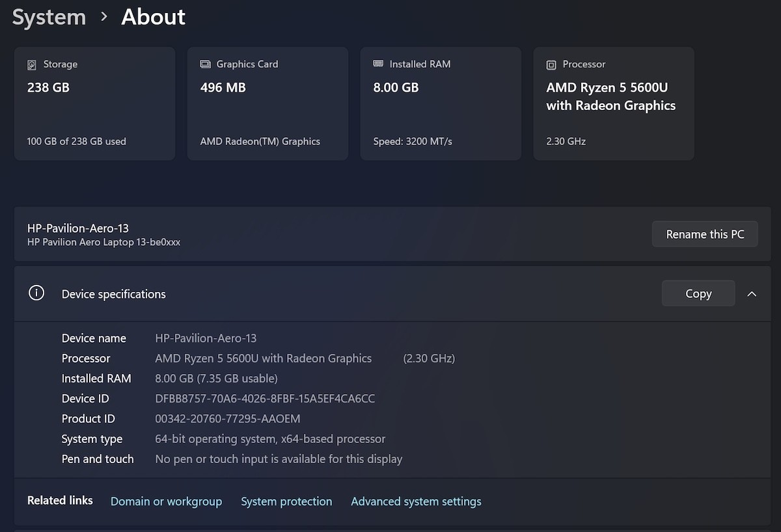Image resolution: width=781 pixels, height=532 pixels.
Task: Click the 64-bit operating system value
Action: 270,439
